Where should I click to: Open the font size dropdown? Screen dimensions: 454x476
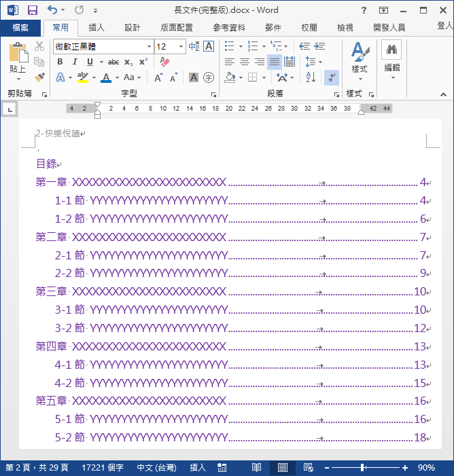(x=181, y=46)
